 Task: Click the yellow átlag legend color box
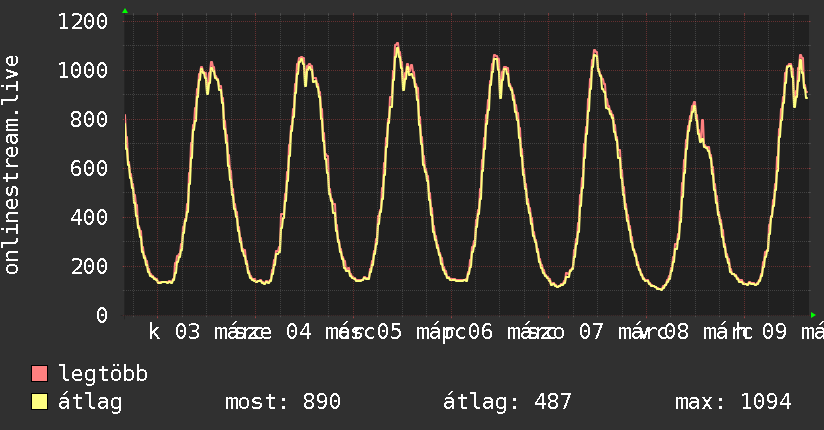point(40,403)
